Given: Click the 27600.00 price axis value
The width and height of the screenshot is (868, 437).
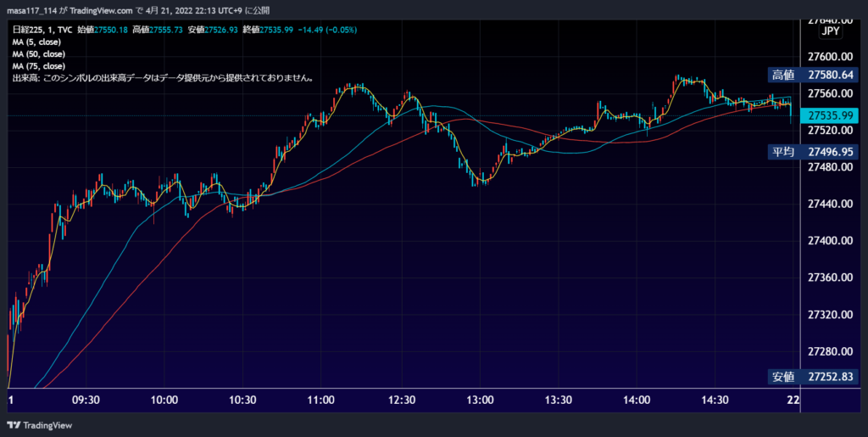Looking at the screenshot, I should (x=831, y=57).
